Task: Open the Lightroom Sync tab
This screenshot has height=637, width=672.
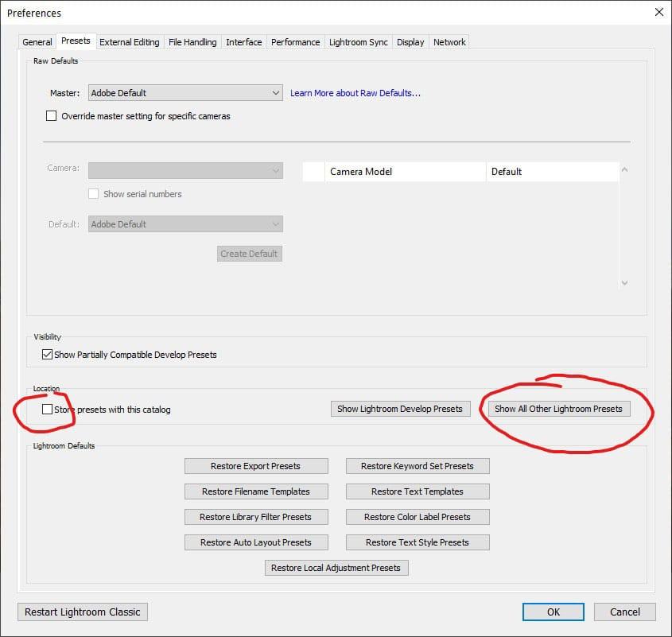Action: pos(359,42)
